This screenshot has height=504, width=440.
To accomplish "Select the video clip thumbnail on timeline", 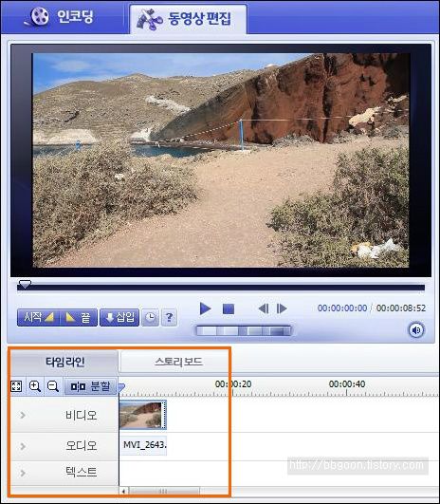I will (143, 415).
